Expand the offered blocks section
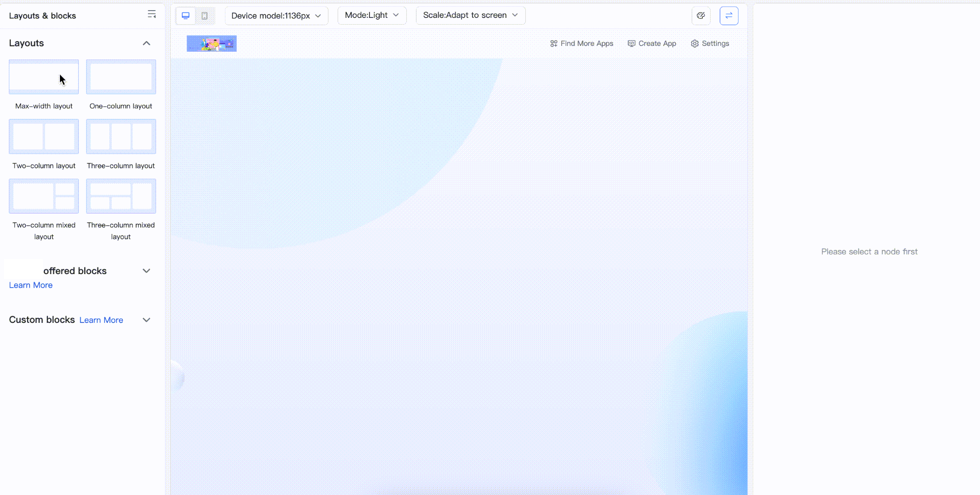The width and height of the screenshot is (980, 495). click(147, 271)
